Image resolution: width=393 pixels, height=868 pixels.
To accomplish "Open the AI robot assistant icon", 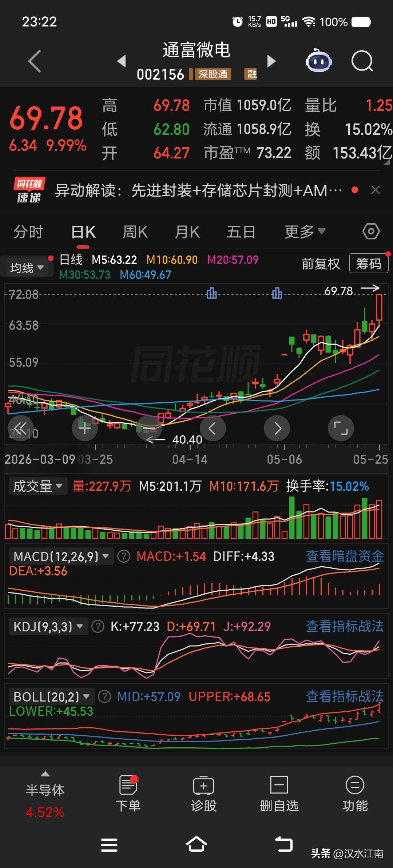I will (318, 61).
